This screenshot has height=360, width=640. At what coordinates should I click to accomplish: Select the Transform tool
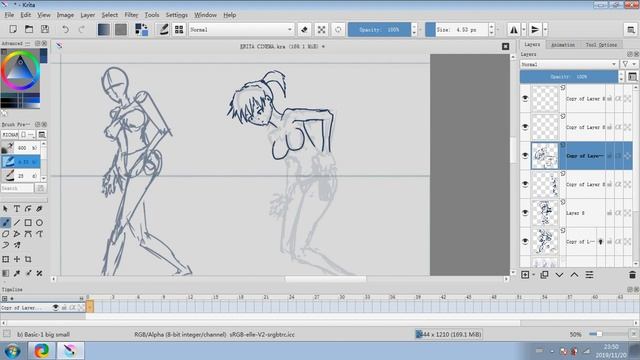tap(5, 259)
